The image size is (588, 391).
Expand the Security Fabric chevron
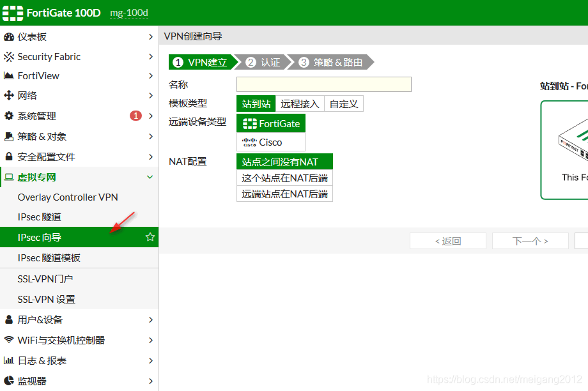151,57
